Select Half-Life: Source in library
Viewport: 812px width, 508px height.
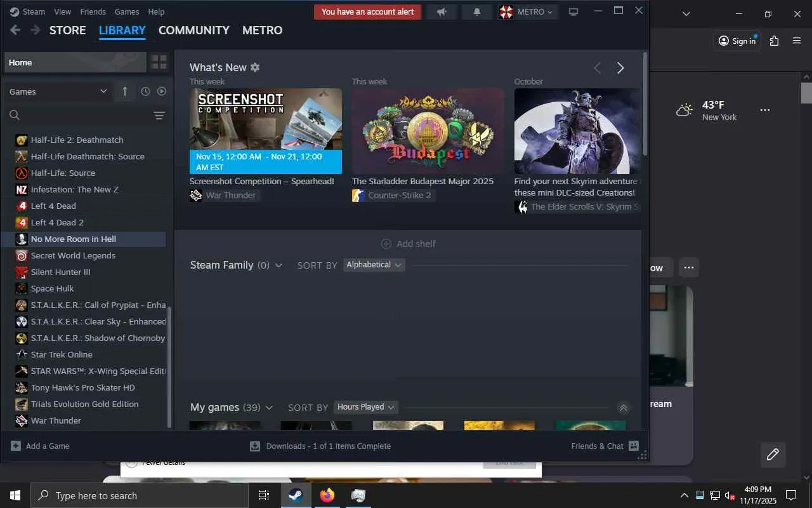tap(84, 173)
